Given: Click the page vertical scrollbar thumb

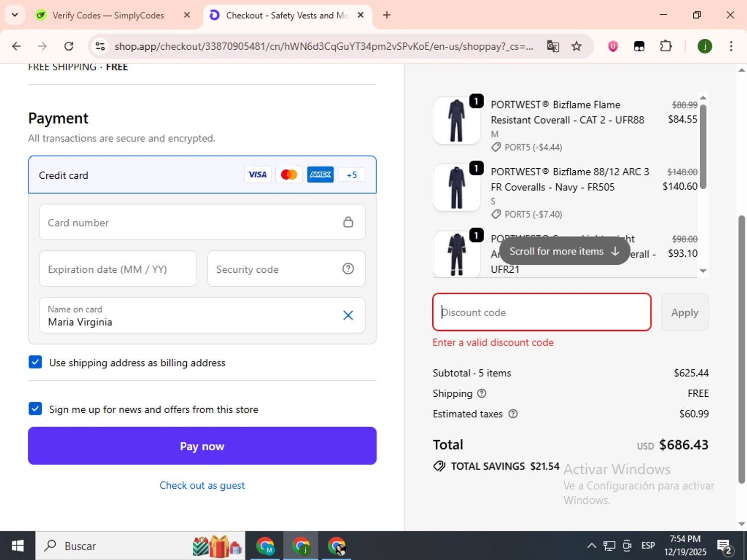Looking at the screenshot, I should (742, 348).
